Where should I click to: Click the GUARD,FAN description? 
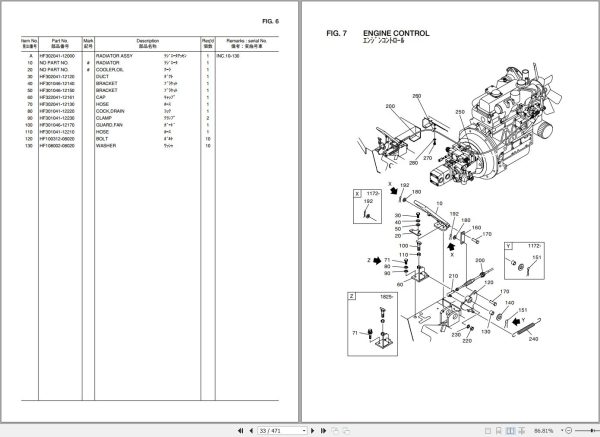click(109, 125)
